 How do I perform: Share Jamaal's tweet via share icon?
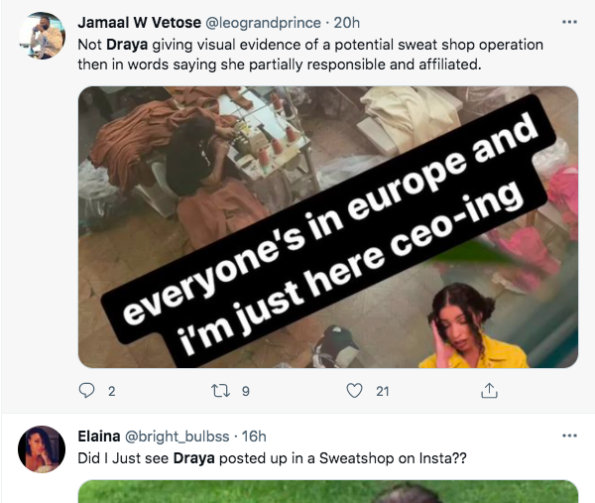click(489, 390)
